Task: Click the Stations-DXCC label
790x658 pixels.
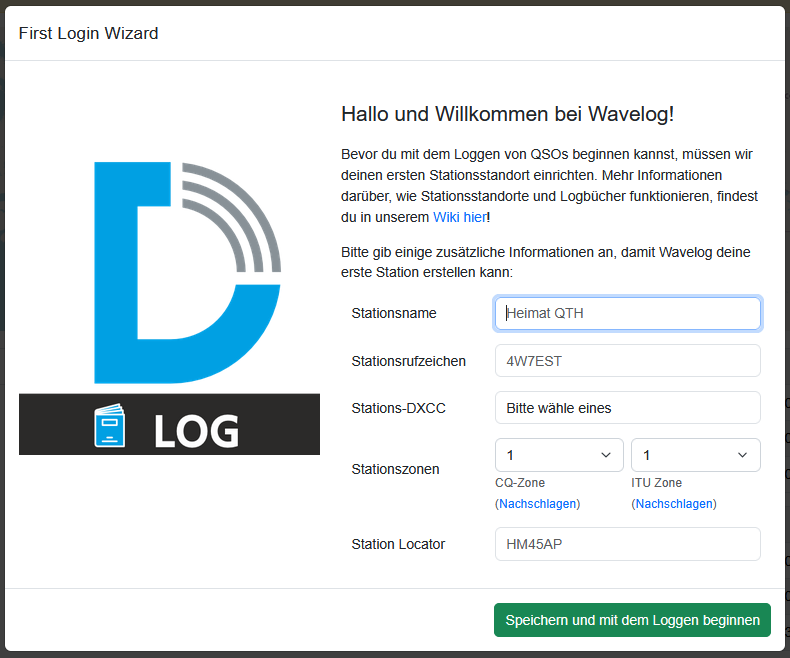Action: pyautogui.click(x=400, y=408)
